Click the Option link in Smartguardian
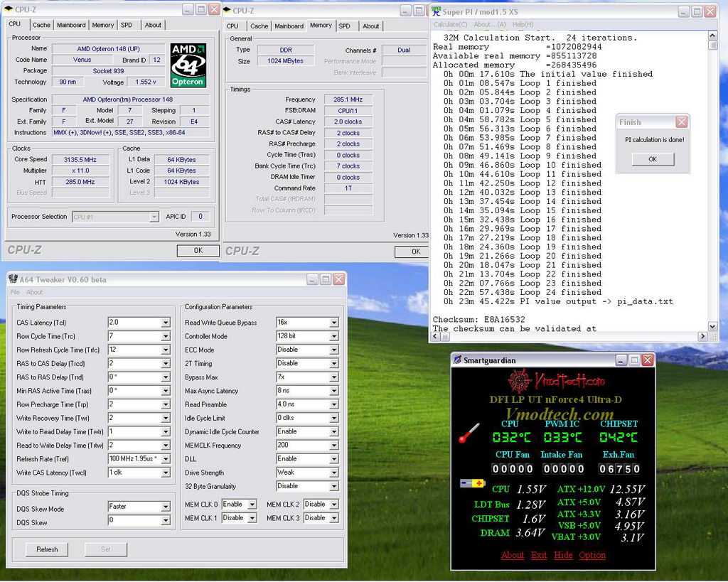 [592, 555]
